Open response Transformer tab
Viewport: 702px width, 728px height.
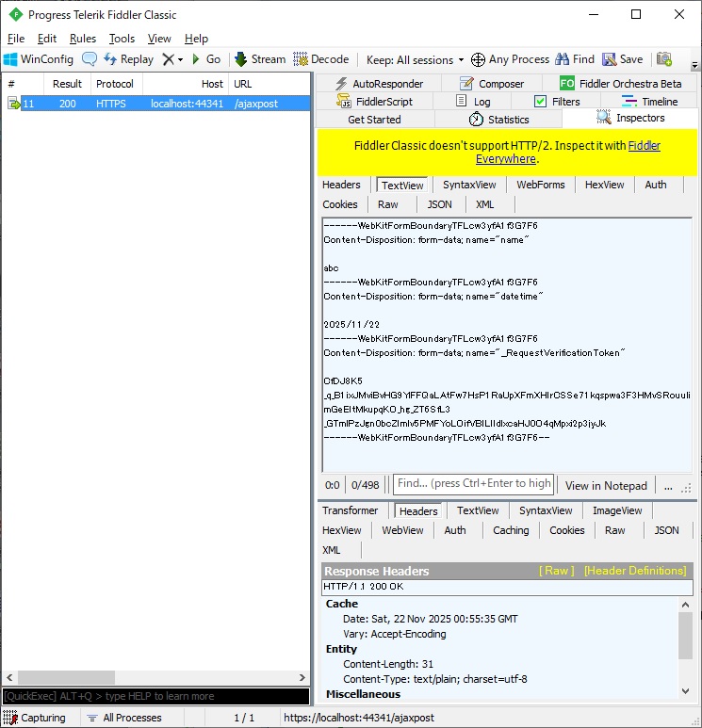[351, 510]
